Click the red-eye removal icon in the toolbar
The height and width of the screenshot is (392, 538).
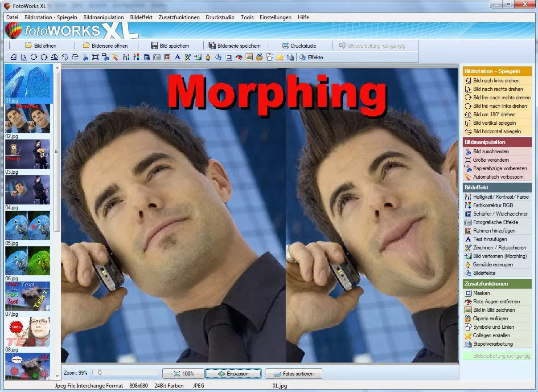pos(239,57)
